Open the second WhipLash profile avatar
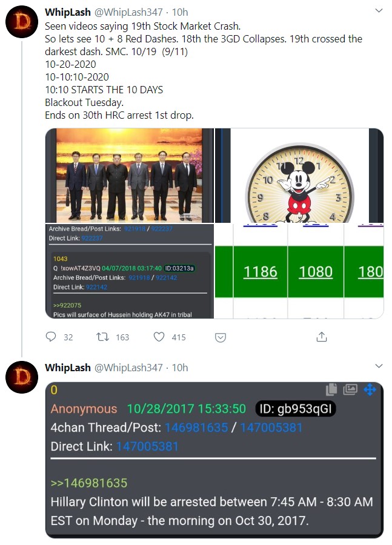 pos(22,377)
